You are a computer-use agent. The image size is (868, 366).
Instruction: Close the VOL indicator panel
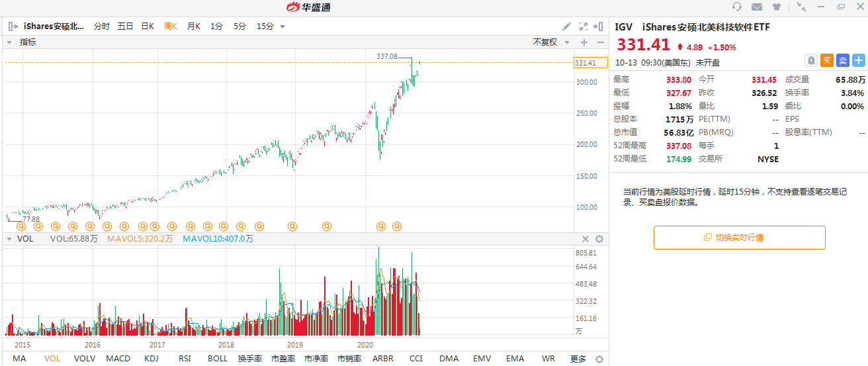(585, 239)
